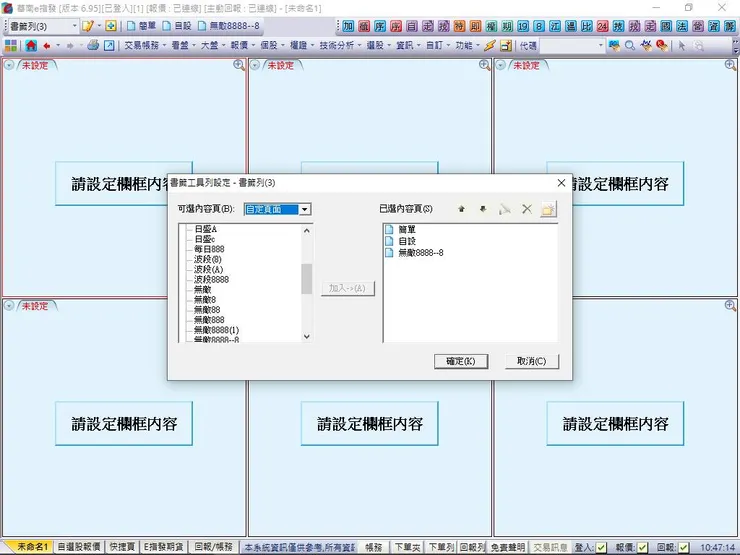The width and height of the screenshot is (740, 555).
Task: Click the blue 19 toolbar icon
Action: click(x=523, y=26)
